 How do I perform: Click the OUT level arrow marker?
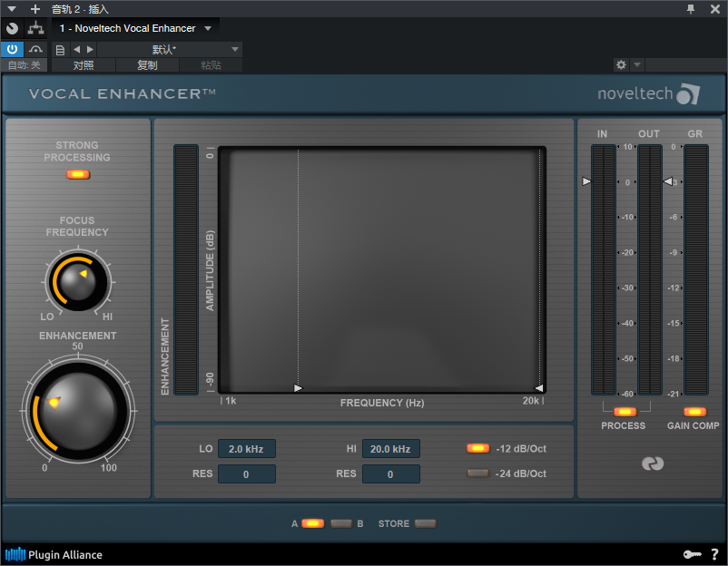tap(668, 181)
